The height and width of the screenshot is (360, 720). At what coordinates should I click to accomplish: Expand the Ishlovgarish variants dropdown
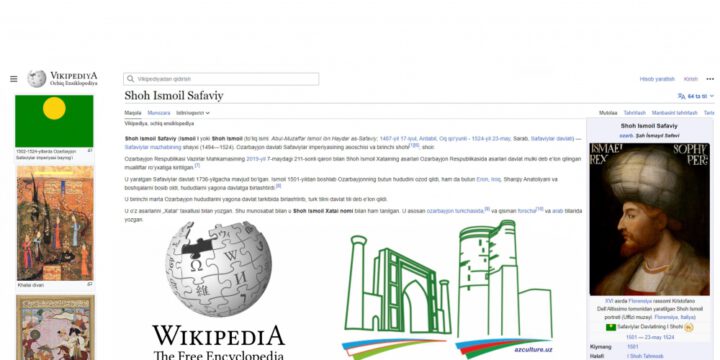click(193, 113)
